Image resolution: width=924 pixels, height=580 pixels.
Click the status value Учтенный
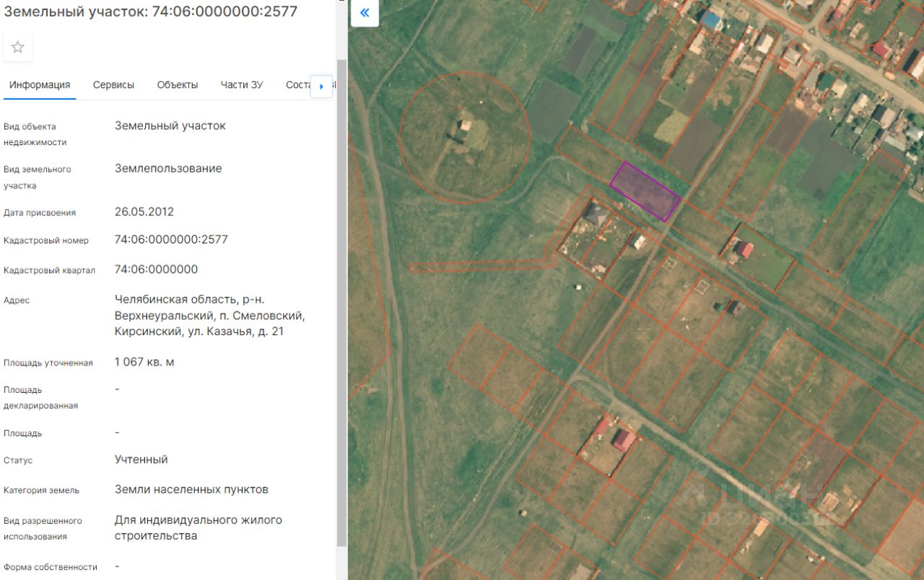point(141,459)
